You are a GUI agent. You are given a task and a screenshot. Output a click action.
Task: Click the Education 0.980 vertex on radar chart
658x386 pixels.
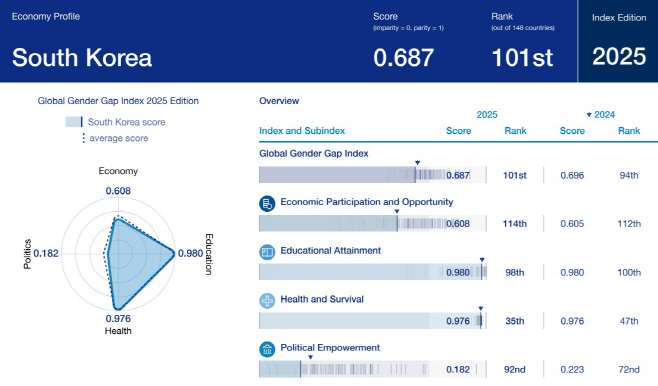pyautogui.click(x=174, y=253)
